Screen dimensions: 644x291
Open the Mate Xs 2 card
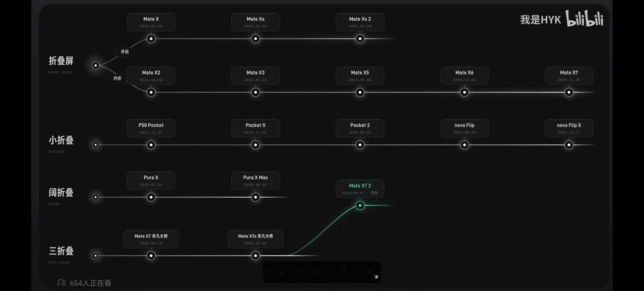(x=360, y=22)
